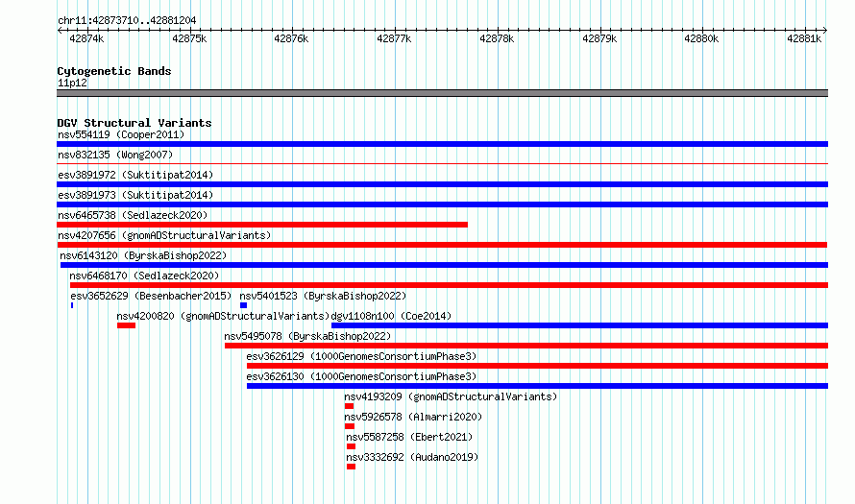Click the left arrow on the ruler
The image size is (855, 504).
click(x=60, y=31)
